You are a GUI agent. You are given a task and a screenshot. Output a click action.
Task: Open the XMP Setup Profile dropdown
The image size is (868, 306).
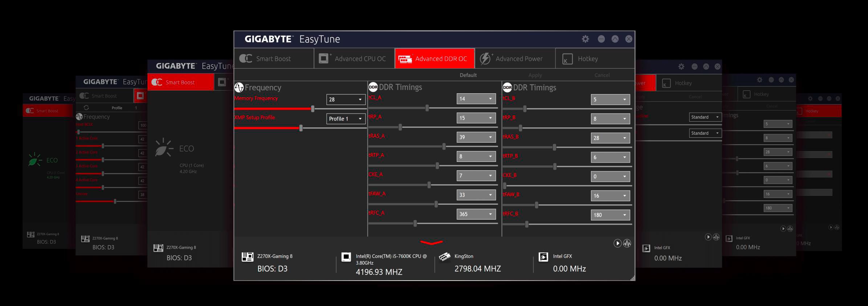coord(346,118)
